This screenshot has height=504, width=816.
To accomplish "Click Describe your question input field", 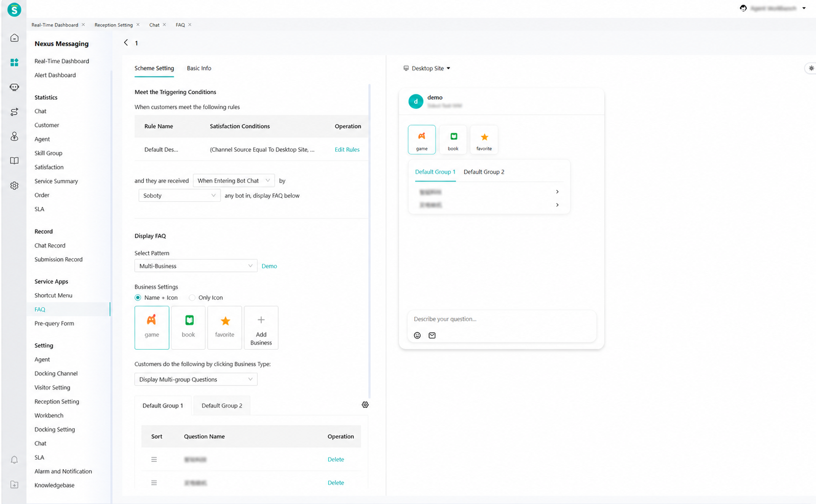I will (x=502, y=319).
